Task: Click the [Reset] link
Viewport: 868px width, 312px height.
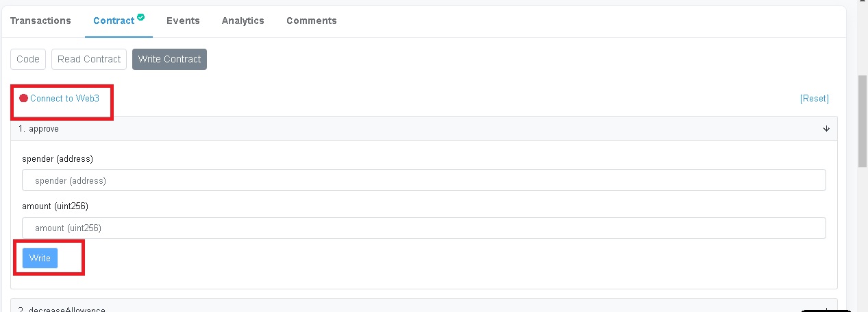Action: click(815, 98)
